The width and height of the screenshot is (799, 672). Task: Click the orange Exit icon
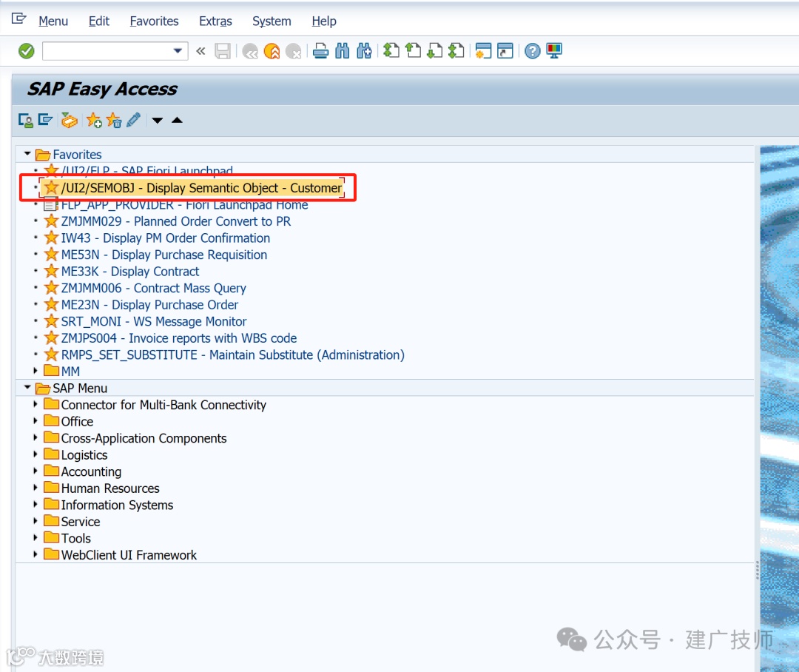tap(272, 51)
